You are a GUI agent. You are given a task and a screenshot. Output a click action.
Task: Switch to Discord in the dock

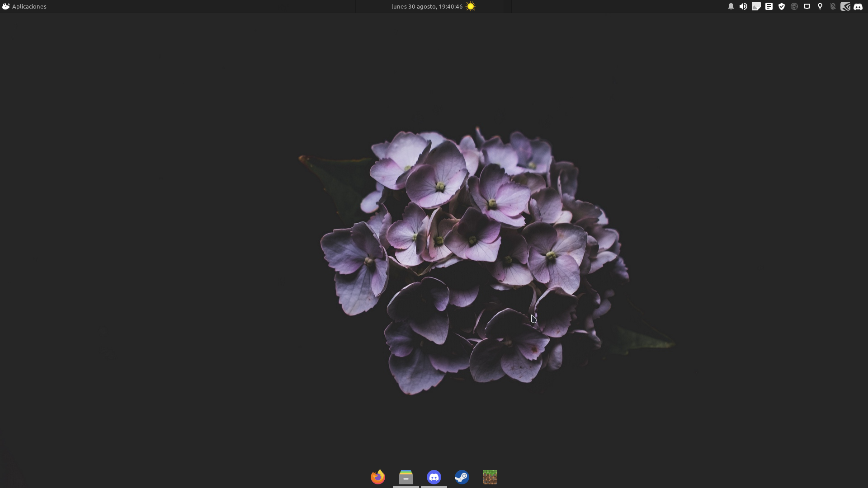pyautogui.click(x=434, y=477)
